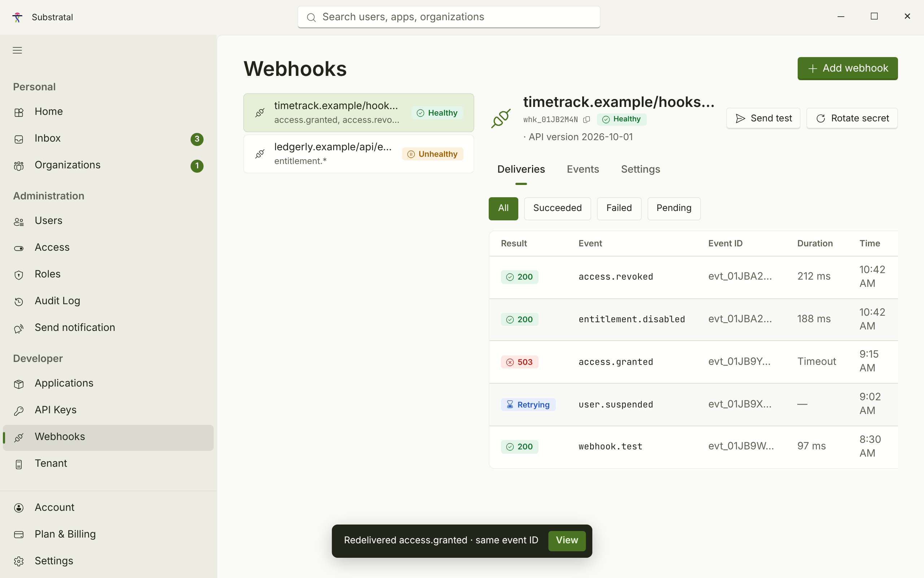This screenshot has width=924, height=578.
Task: Open the Retrying user.suspended delivery row
Action: [x=693, y=405]
